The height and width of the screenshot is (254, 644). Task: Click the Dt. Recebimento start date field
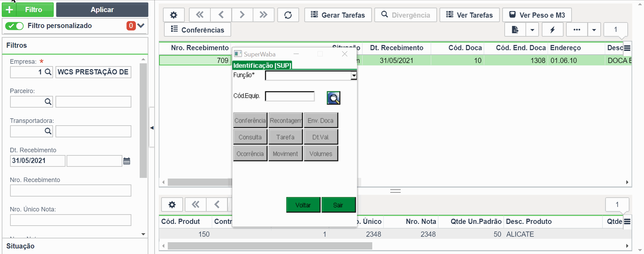(37, 161)
